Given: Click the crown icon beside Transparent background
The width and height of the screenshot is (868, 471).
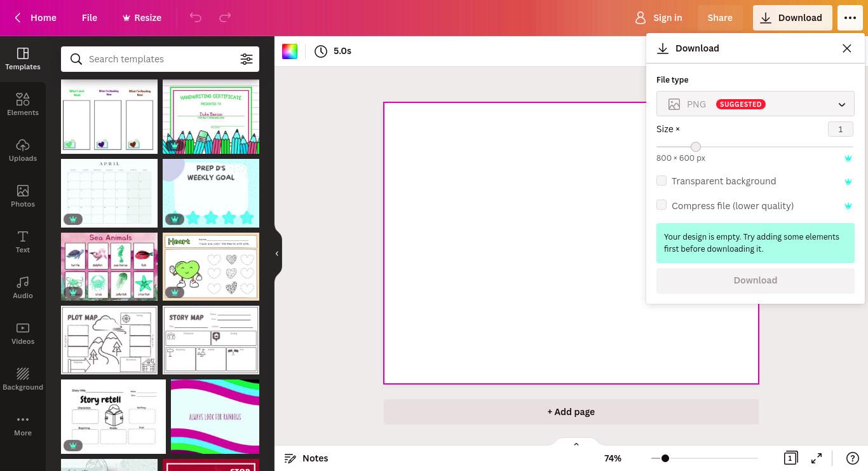Looking at the screenshot, I should [x=848, y=181].
